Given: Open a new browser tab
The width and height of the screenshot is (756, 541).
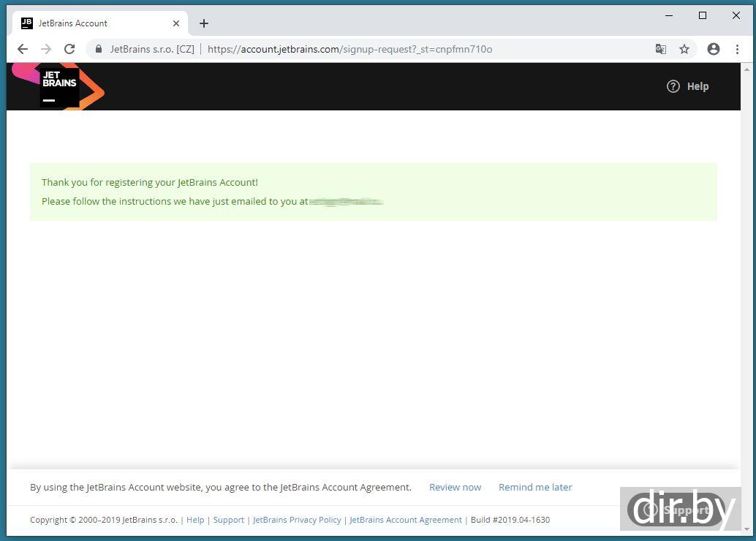Looking at the screenshot, I should point(204,23).
